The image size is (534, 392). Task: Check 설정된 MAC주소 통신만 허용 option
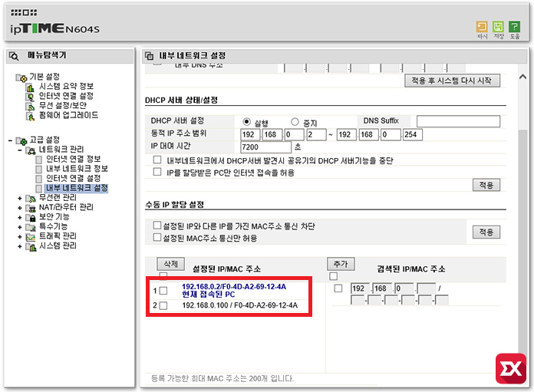157,239
